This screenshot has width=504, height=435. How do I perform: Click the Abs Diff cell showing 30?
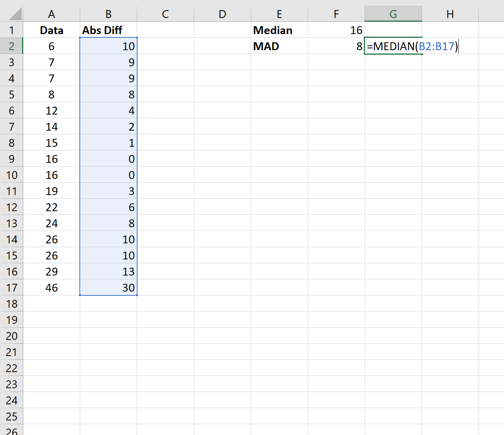[109, 288]
